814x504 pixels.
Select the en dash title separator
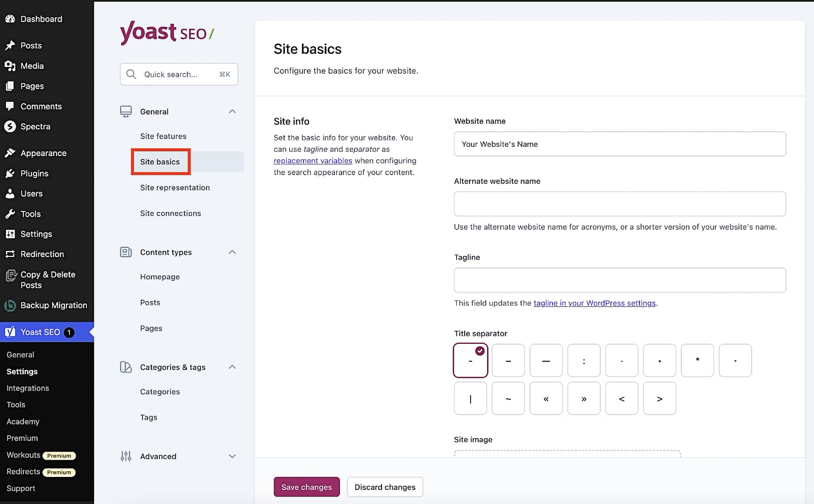(508, 361)
